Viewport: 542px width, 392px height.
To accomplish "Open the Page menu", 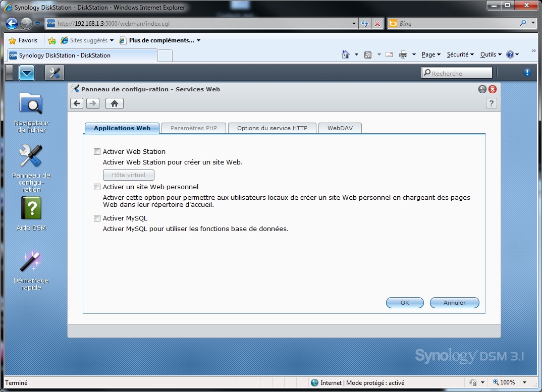I will point(431,54).
